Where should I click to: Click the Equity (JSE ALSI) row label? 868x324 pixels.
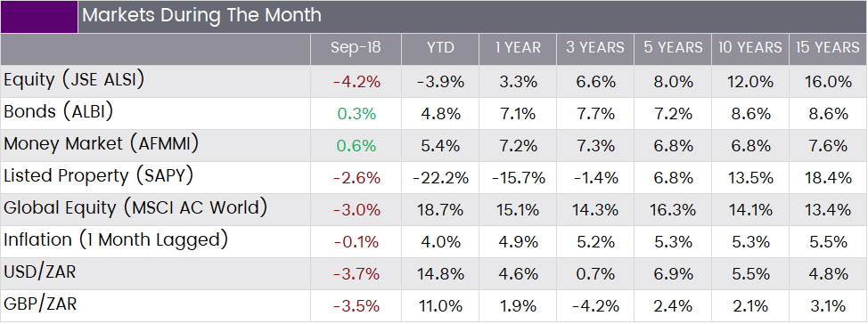tap(74, 81)
